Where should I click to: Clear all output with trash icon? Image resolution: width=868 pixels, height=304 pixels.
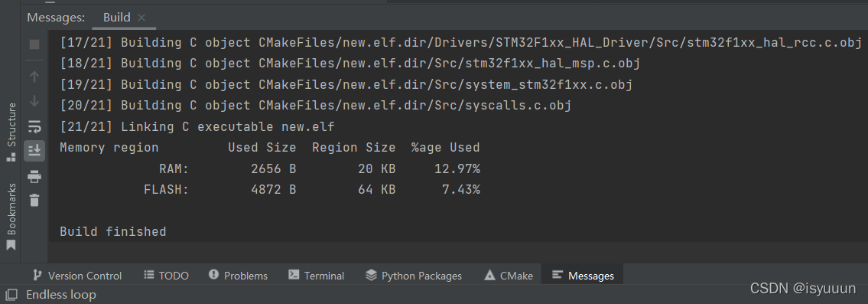tap(34, 201)
